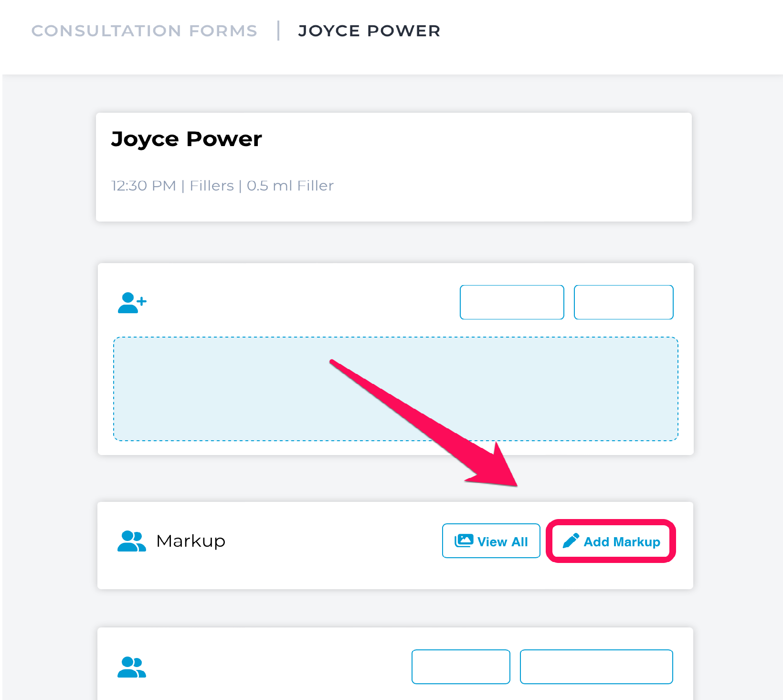Click the dashed light-blue upload area
The width and height of the screenshot is (783, 700).
[396, 389]
